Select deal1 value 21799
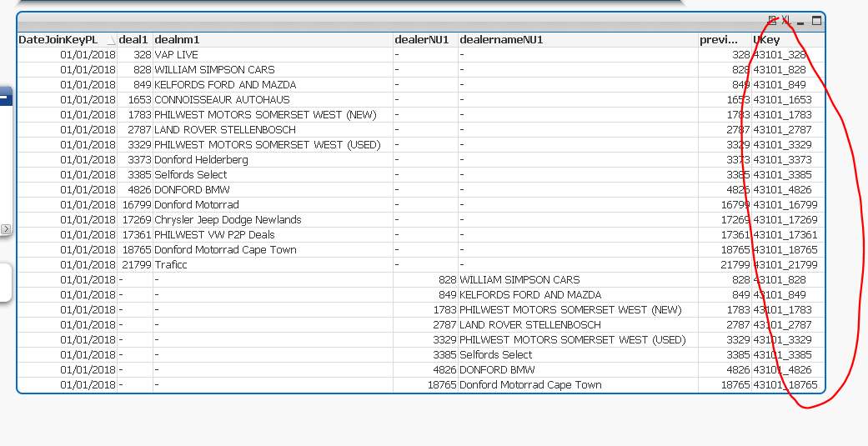 tap(137, 264)
